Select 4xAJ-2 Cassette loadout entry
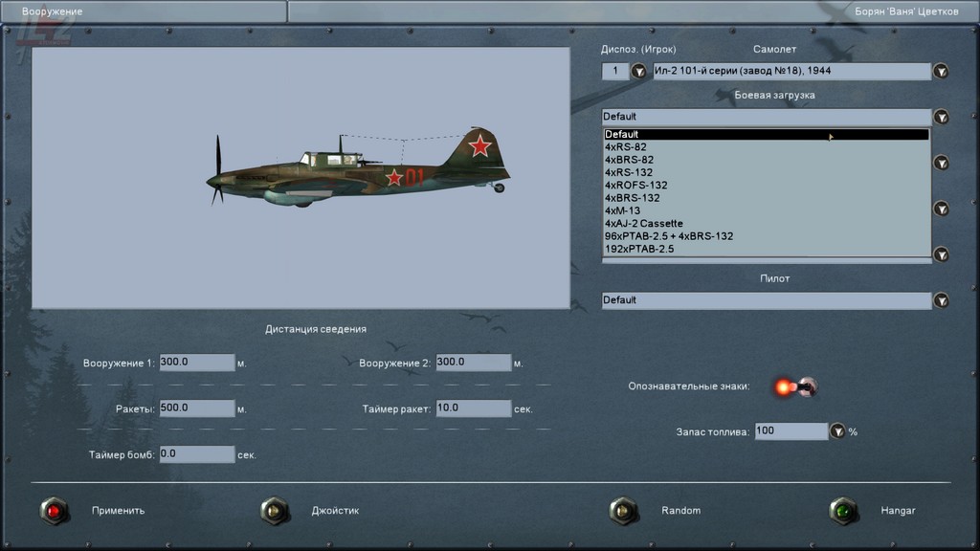Viewport: 980px width, 551px height. point(643,223)
